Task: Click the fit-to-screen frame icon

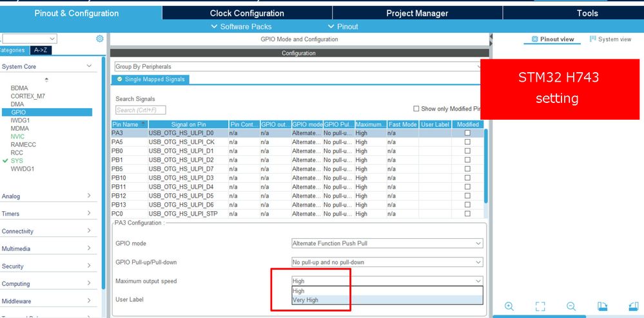Action: [540, 306]
